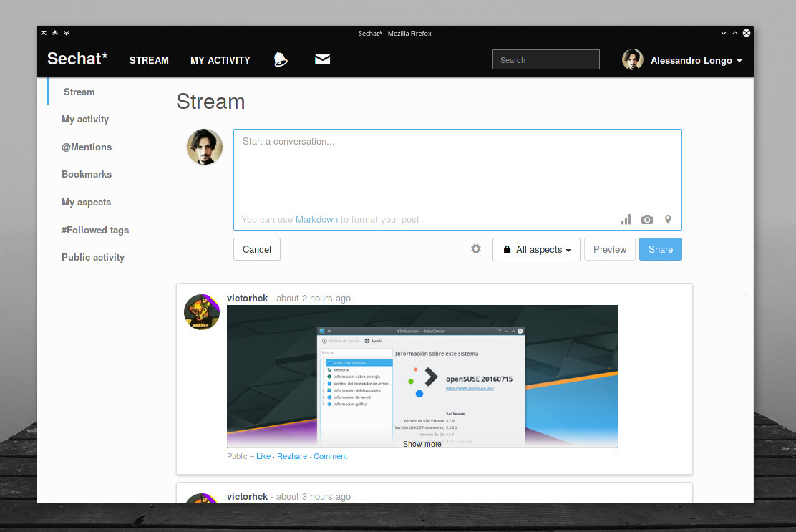Open Public activity in the sidebar
796x532 pixels.
[x=93, y=257]
